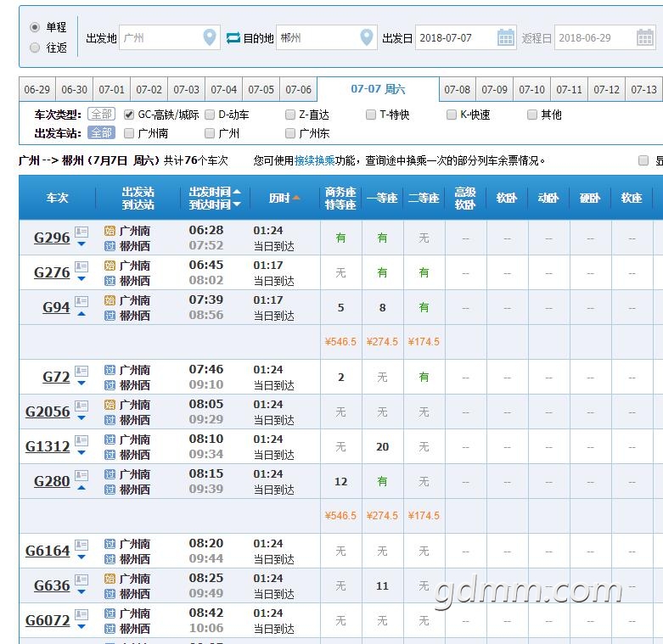Open train G2056 details link

click(48, 412)
